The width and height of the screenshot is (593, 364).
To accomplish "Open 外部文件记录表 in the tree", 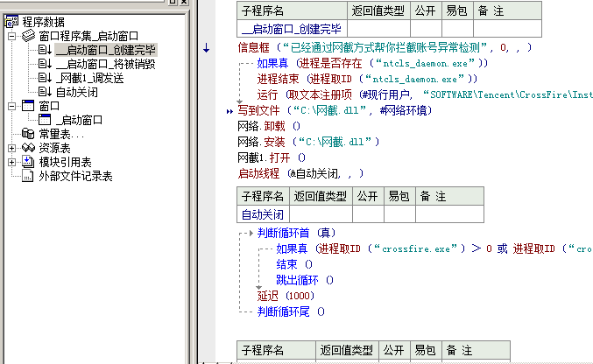I will click(x=75, y=176).
